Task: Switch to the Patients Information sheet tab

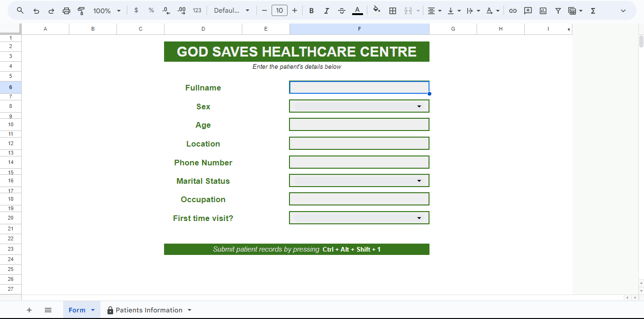Action: click(x=149, y=310)
